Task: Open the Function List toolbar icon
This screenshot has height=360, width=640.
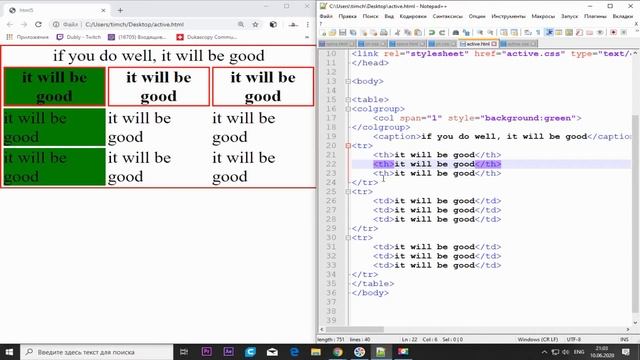Action: [578, 33]
